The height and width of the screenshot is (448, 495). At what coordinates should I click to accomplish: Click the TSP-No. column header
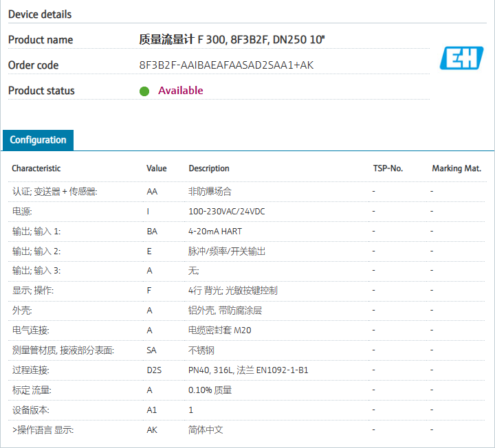pos(388,168)
